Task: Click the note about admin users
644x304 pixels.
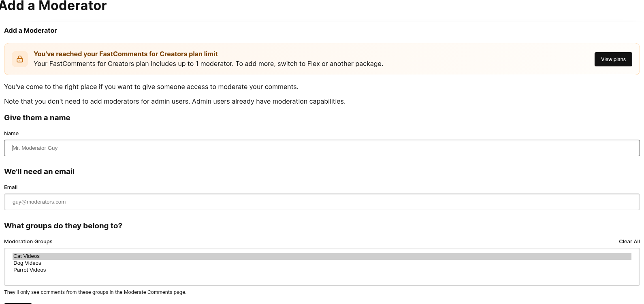Action: coord(175,102)
